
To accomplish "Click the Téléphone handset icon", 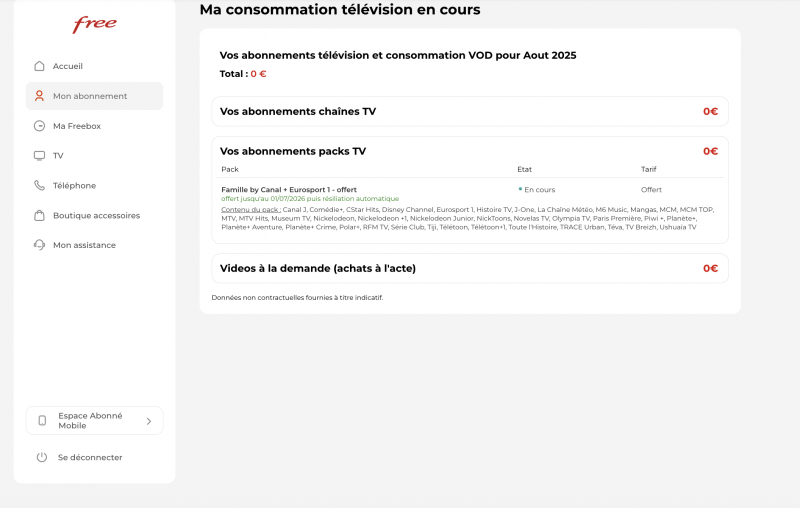I will tap(39, 185).
